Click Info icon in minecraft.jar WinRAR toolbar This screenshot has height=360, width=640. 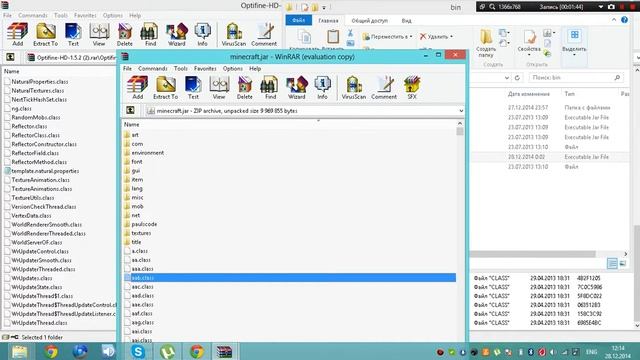point(322,87)
